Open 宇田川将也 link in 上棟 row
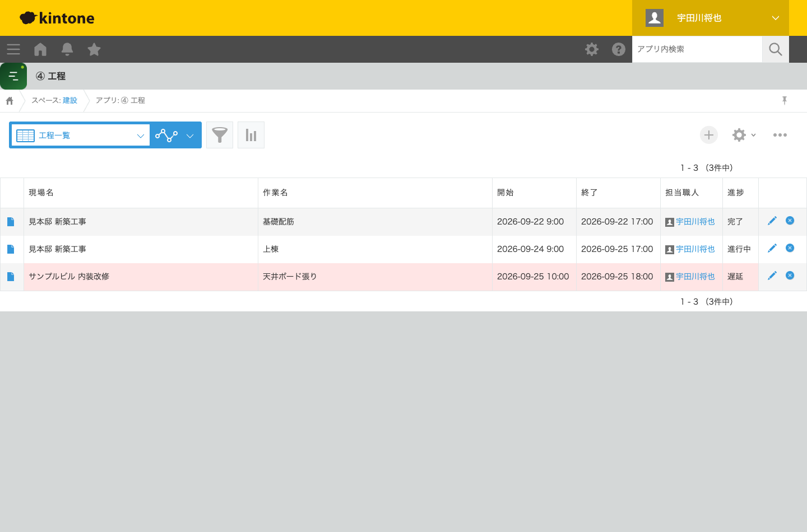The height and width of the screenshot is (532, 807). point(695,249)
